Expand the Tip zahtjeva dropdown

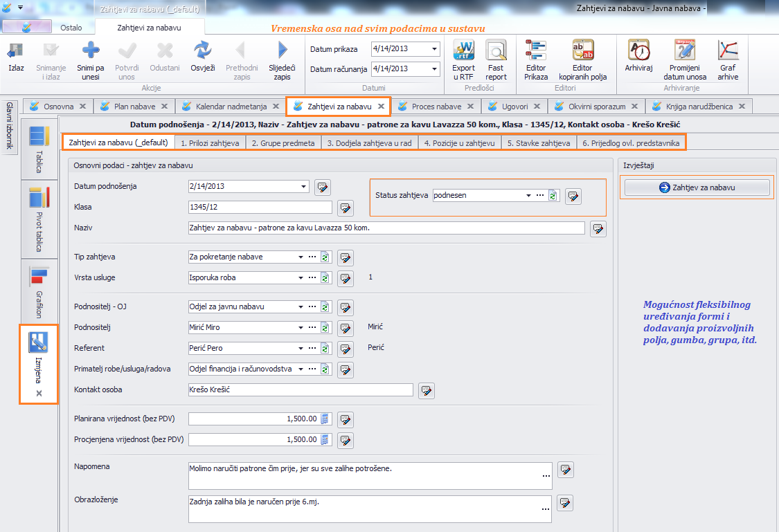[x=301, y=257]
